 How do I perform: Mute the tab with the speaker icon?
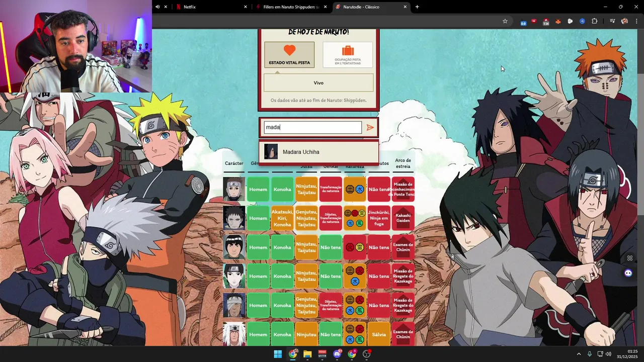[157, 7]
